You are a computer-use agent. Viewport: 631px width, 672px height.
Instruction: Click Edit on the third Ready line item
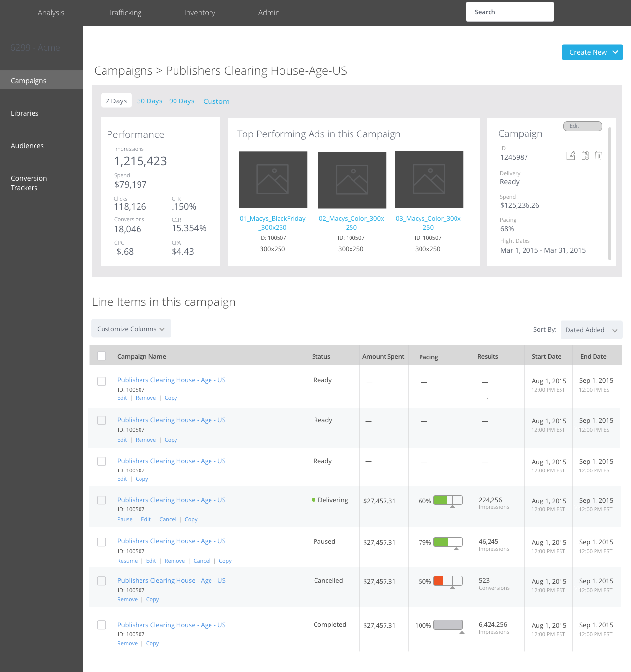(122, 479)
